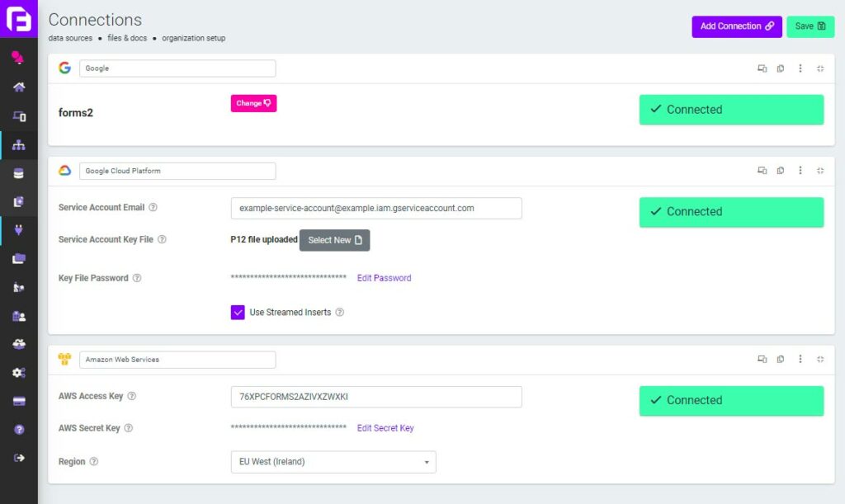
Task: Collapse the Amazon Web Services card
Action: tap(820, 359)
